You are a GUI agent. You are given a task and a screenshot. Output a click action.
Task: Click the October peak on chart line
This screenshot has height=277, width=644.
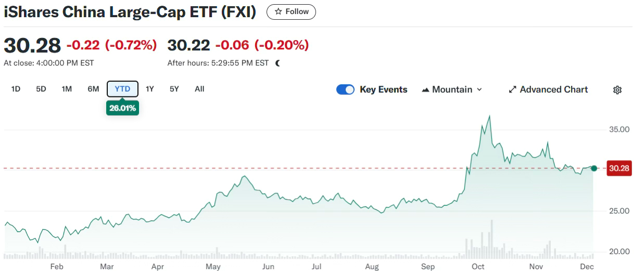[x=490, y=116]
